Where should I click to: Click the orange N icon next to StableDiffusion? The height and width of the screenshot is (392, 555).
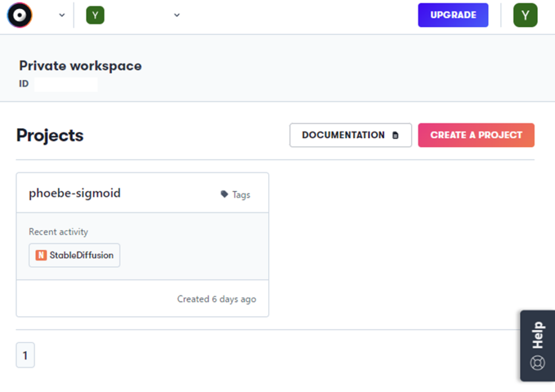41,255
